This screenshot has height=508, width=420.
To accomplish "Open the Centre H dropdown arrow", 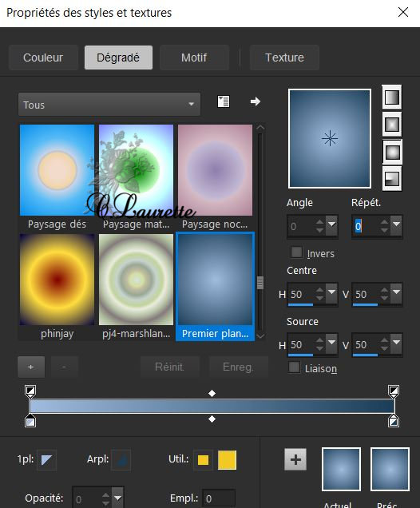I will coord(332,294).
